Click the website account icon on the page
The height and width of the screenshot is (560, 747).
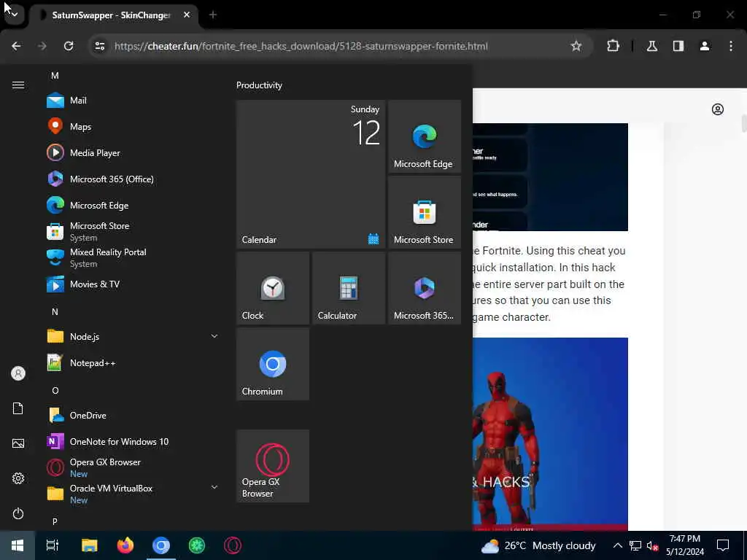pos(718,109)
